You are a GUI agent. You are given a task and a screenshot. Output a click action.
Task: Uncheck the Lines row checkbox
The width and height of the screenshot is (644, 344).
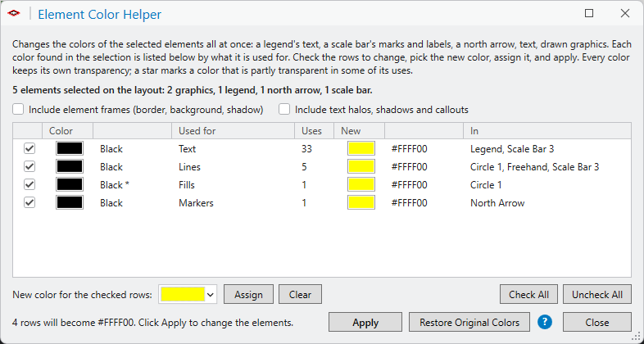tap(29, 166)
